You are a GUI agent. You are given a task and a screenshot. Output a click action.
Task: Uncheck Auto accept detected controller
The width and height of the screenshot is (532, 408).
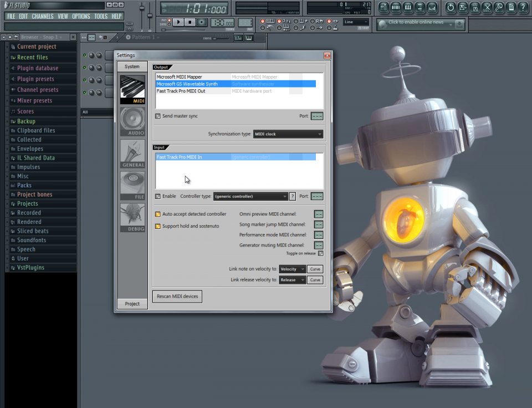[158, 214]
